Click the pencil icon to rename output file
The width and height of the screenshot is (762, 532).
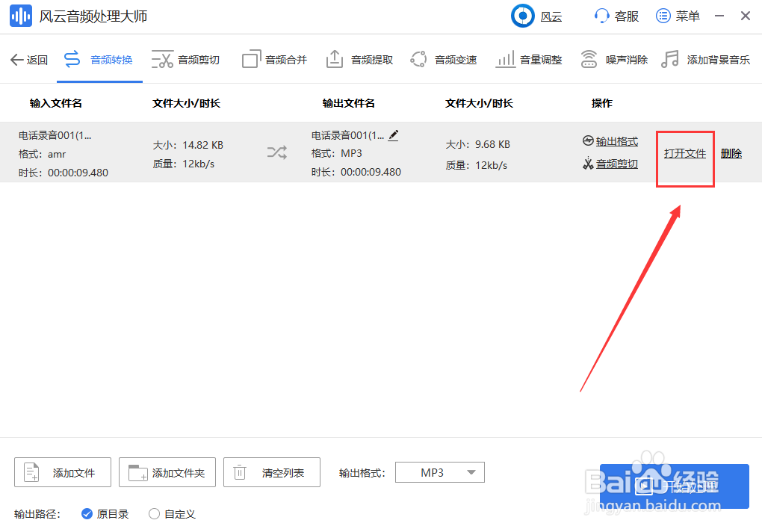[x=394, y=135]
